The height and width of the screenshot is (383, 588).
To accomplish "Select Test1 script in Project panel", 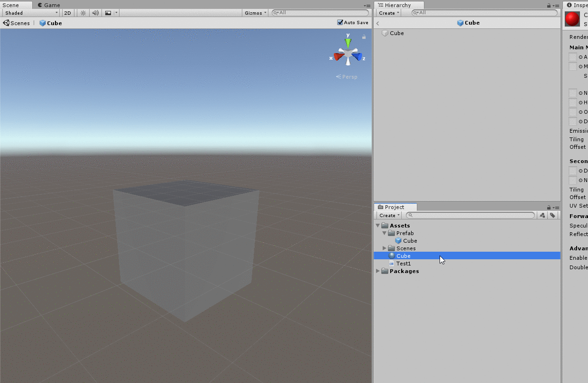I will (x=404, y=264).
